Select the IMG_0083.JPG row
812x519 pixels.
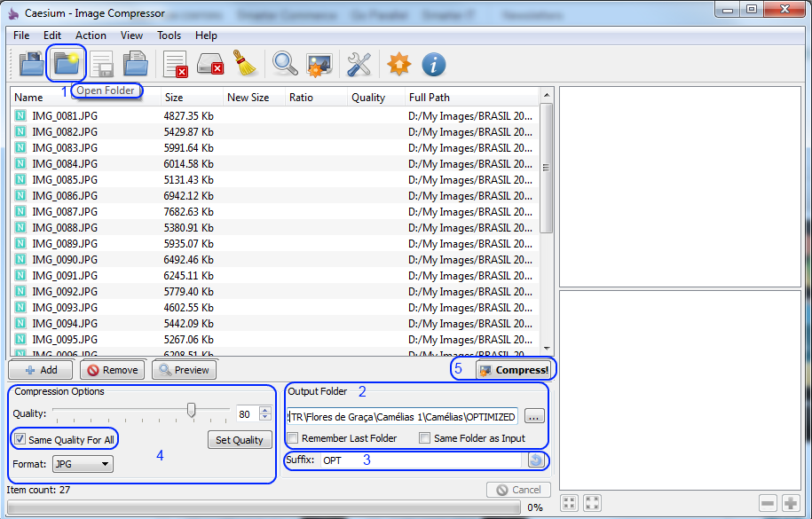[274, 147]
